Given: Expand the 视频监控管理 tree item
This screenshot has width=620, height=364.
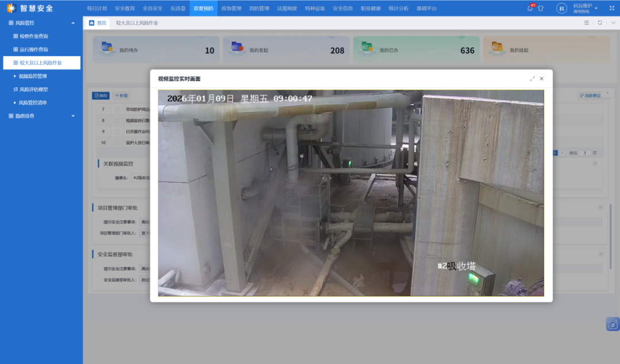Looking at the screenshot, I should [15, 76].
